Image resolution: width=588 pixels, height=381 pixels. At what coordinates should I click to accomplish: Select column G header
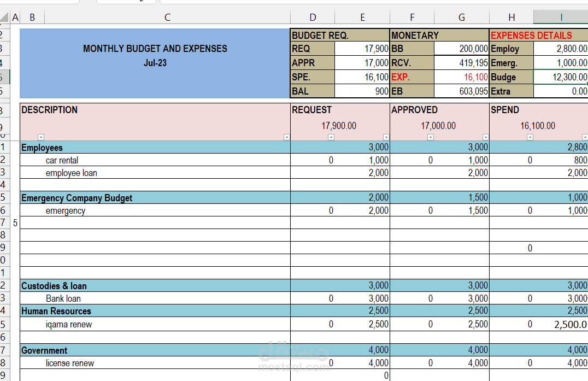(x=462, y=17)
